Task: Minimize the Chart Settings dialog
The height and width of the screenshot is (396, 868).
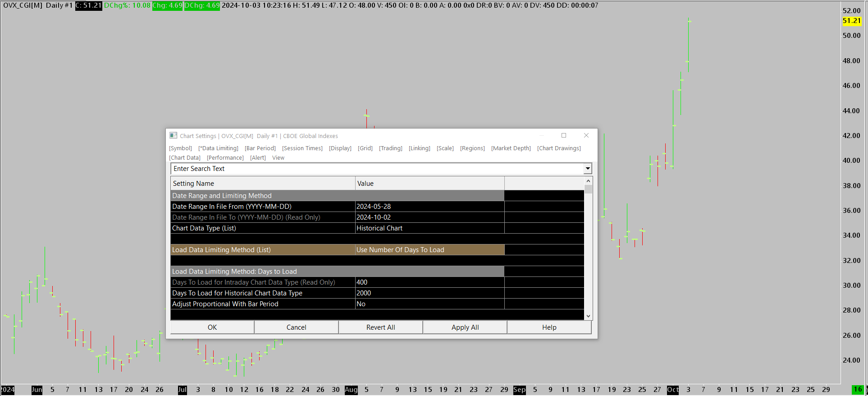Action: [x=542, y=135]
